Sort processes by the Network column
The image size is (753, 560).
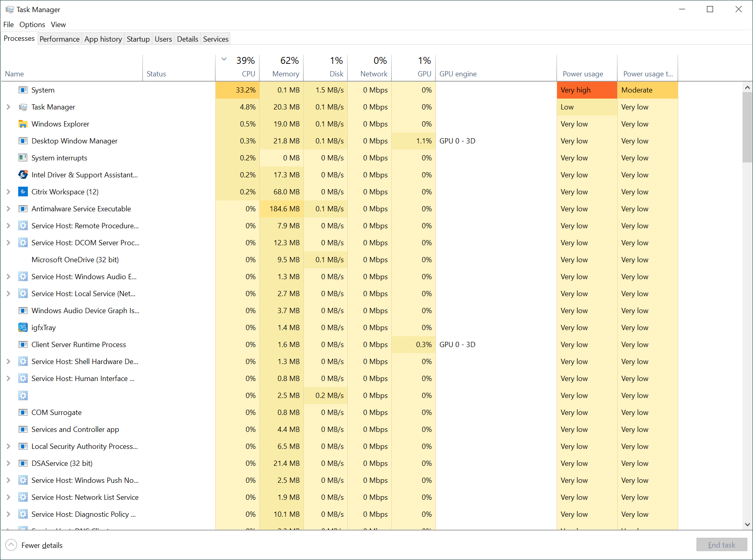tap(370, 67)
